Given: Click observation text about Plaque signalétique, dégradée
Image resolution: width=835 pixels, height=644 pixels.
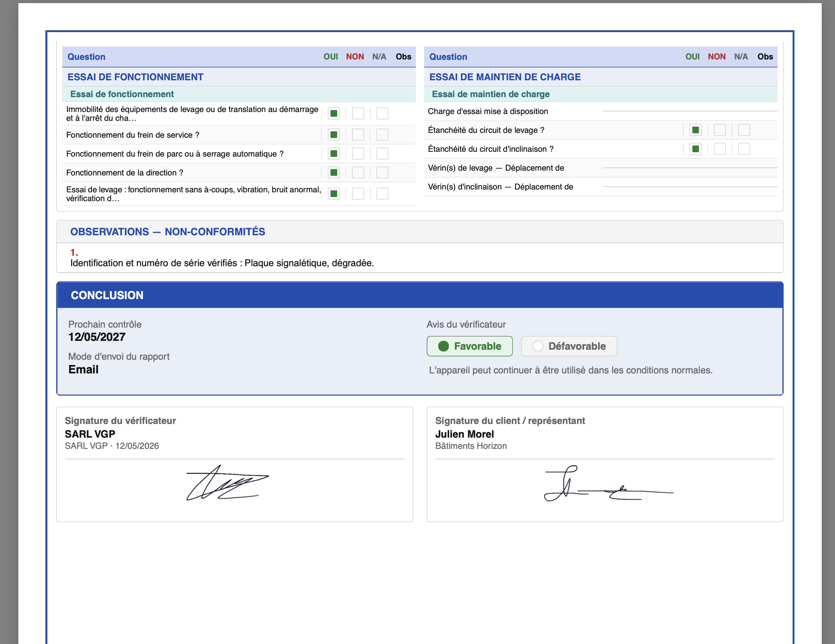Looking at the screenshot, I should click(x=222, y=263).
